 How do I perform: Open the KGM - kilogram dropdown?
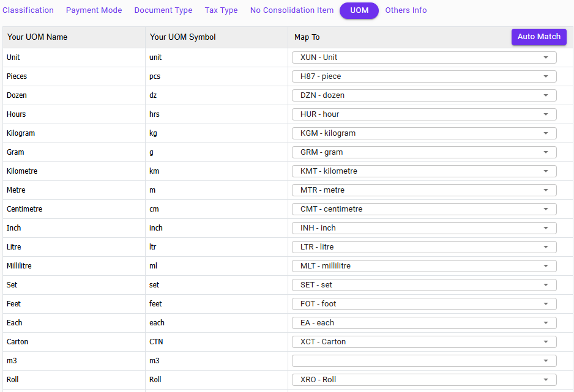pyautogui.click(x=424, y=133)
